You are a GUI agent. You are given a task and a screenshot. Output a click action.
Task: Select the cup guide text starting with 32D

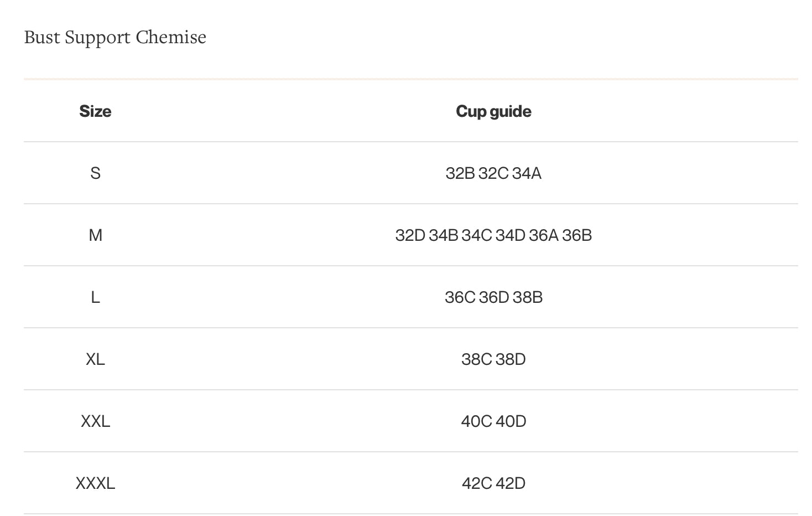[493, 235]
